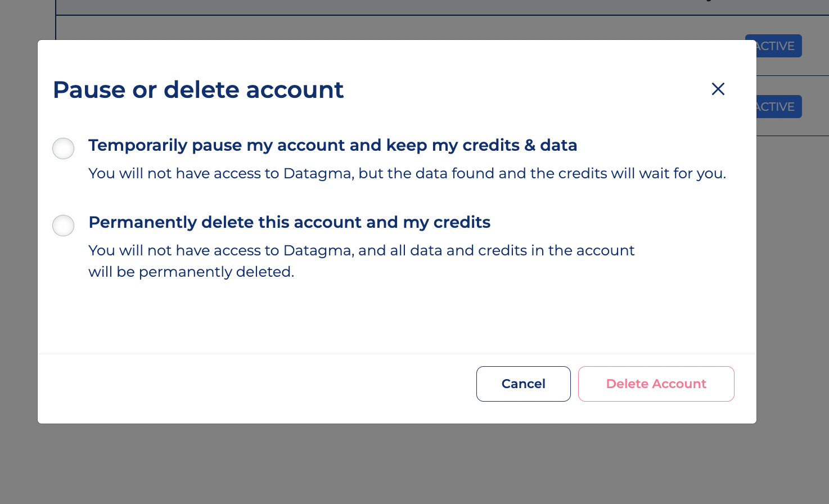Click the word 'credits & data' in pause heading
Viewport: 829px width, 504px height.
point(520,145)
